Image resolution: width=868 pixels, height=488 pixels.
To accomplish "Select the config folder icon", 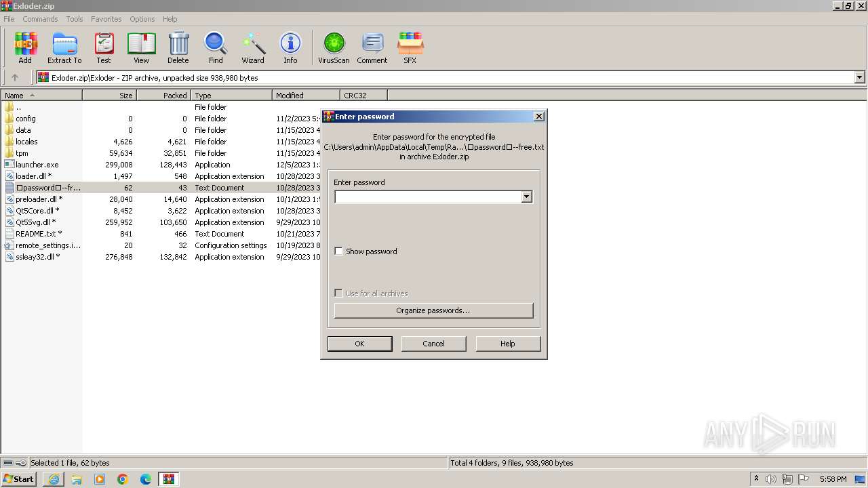I will [9, 118].
